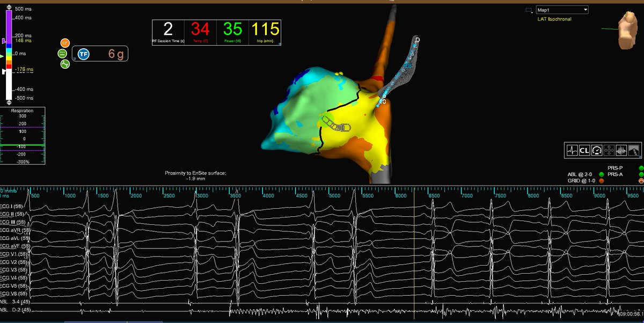Toggle the ABL @ 2-0 green indicator
The height and width of the screenshot is (323, 644).
click(602, 174)
